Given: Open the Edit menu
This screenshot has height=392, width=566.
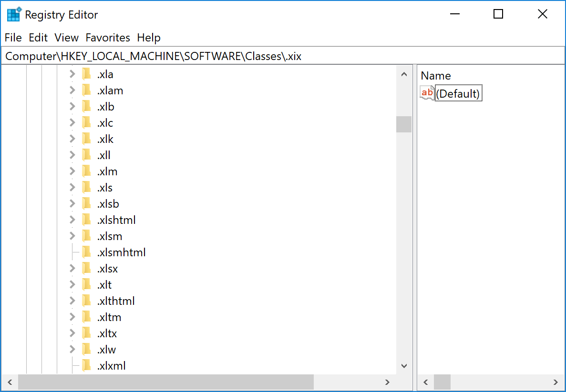Looking at the screenshot, I should coord(38,38).
